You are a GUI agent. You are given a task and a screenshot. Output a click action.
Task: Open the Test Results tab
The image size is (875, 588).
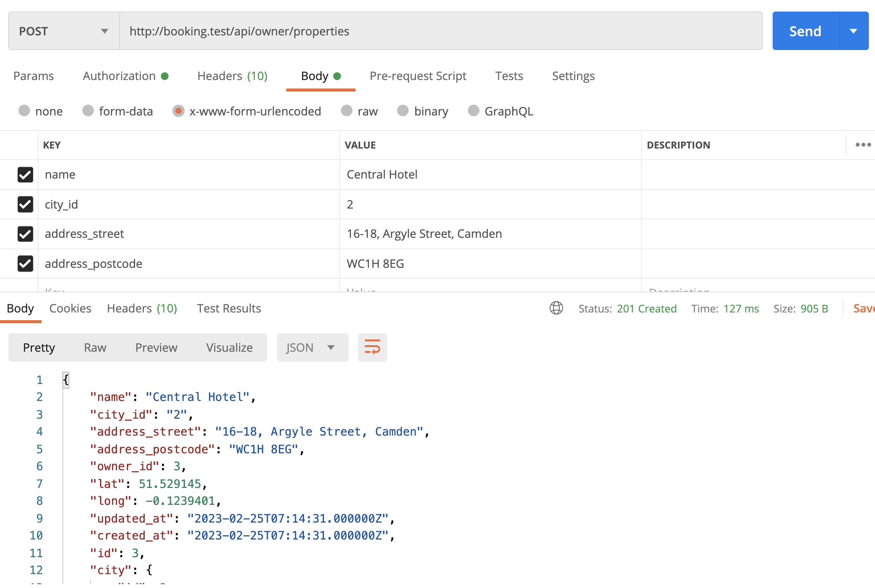[229, 308]
